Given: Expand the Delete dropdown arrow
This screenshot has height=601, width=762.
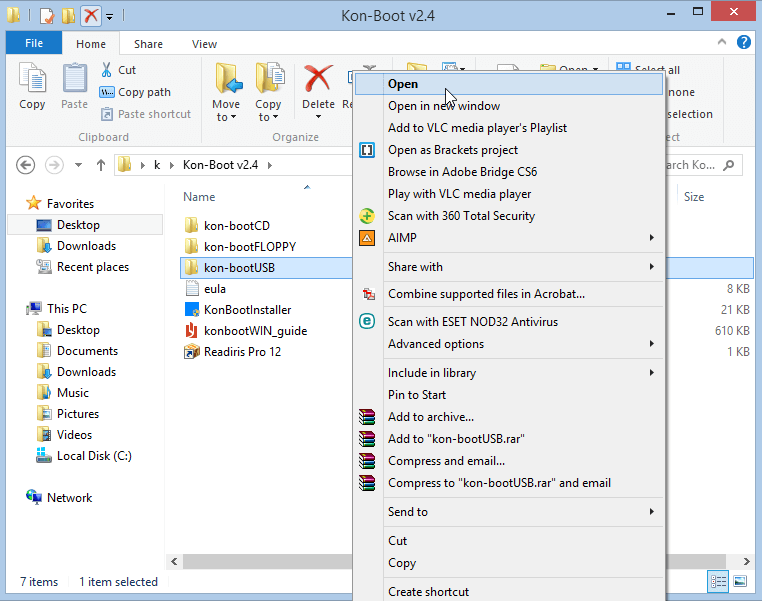Looking at the screenshot, I should pos(318,117).
